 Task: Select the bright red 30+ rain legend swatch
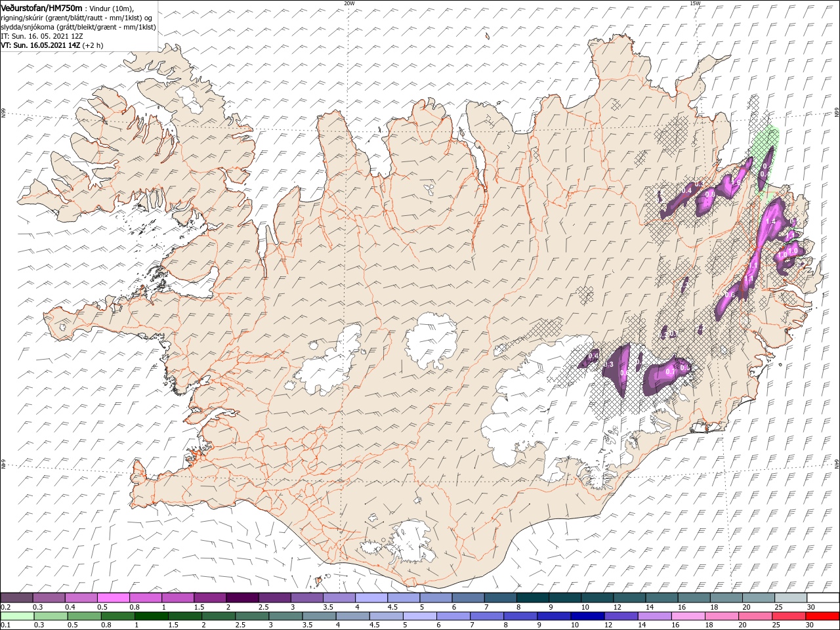tap(823, 616)
